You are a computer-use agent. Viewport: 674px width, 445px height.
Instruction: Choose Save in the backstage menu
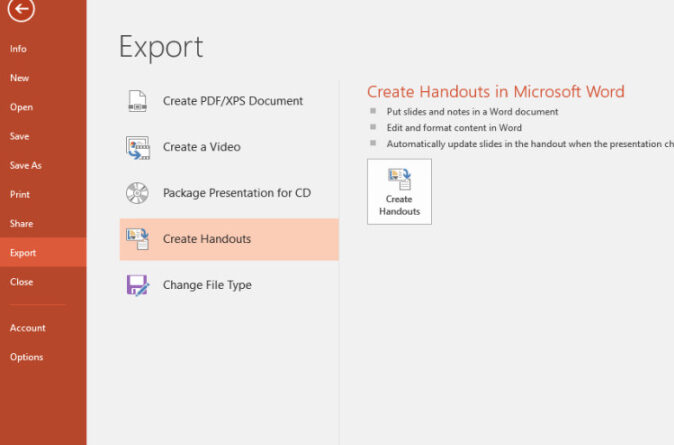click(20, 136)
